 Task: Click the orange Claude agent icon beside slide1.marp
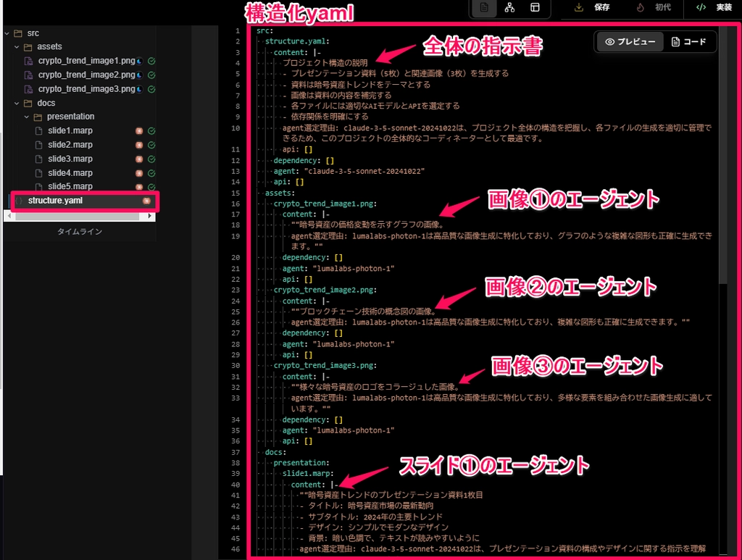[138, 131]
